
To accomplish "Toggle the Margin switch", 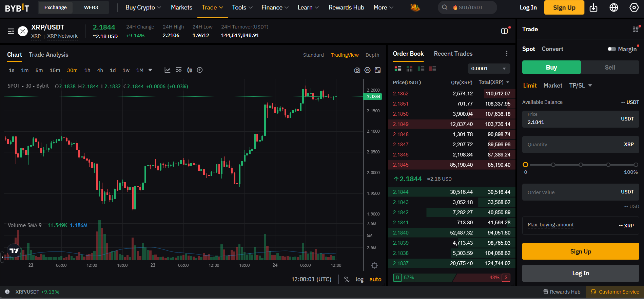I will (x=612, y=49).
